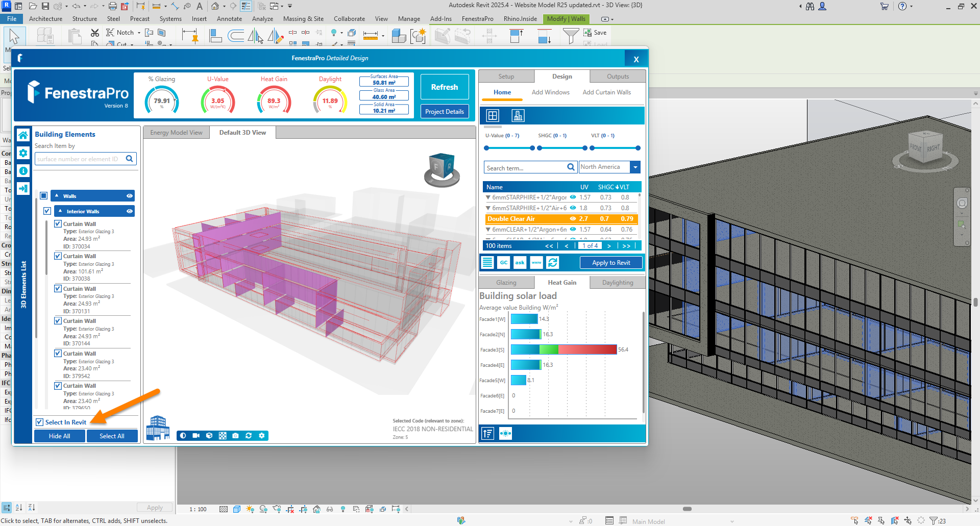Expand the 6mmSTARPHIRE+1/2"Argon row triangle
980x526 pixels.
pos(488,197)
